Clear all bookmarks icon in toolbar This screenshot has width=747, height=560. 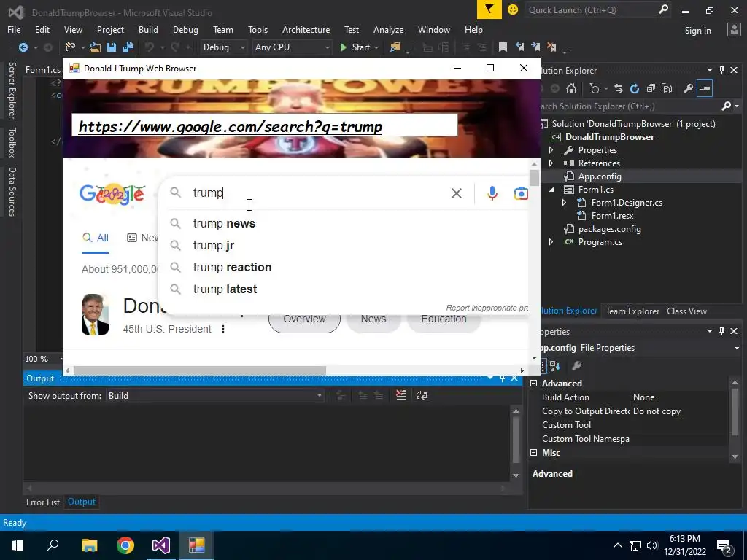tap(551, 47)
